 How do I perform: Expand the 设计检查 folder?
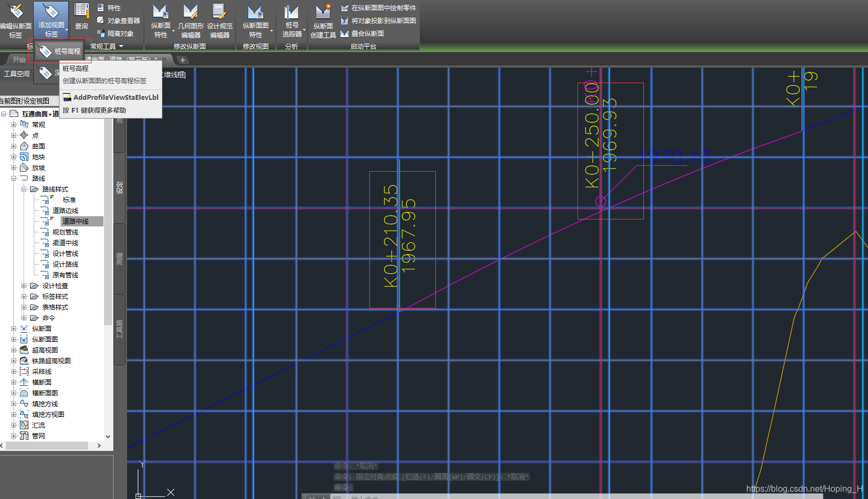click(x=24, y=285)
